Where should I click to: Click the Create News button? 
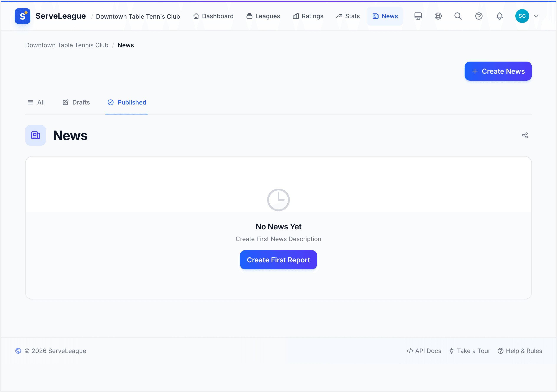(x=498, y=71)
